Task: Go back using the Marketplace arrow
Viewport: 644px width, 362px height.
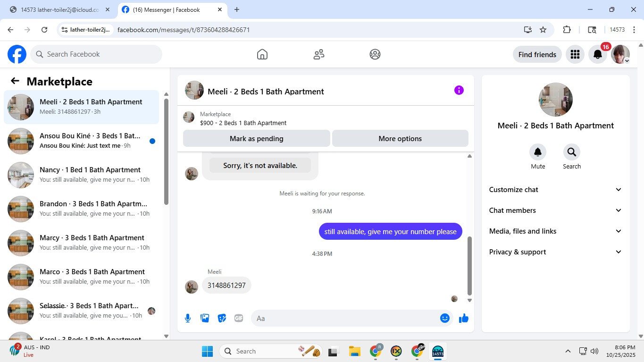Action: pyautogui.click(x=15, y=81)
